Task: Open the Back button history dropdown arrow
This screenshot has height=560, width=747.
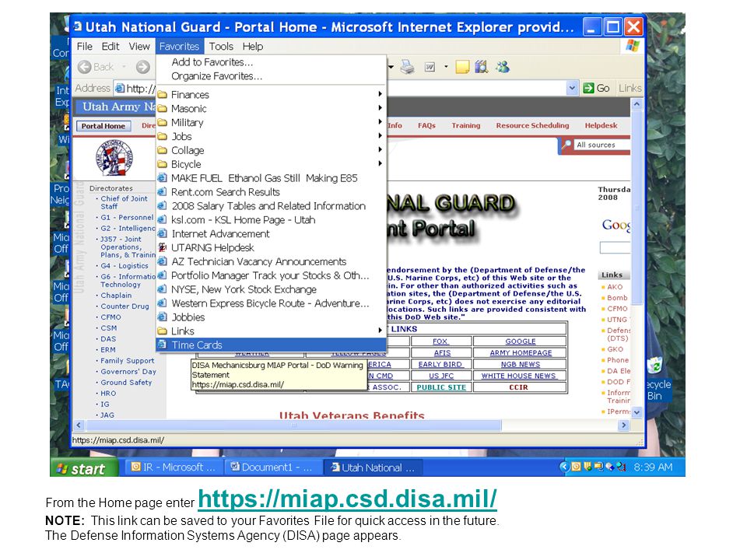Action: tap(124, 67)
